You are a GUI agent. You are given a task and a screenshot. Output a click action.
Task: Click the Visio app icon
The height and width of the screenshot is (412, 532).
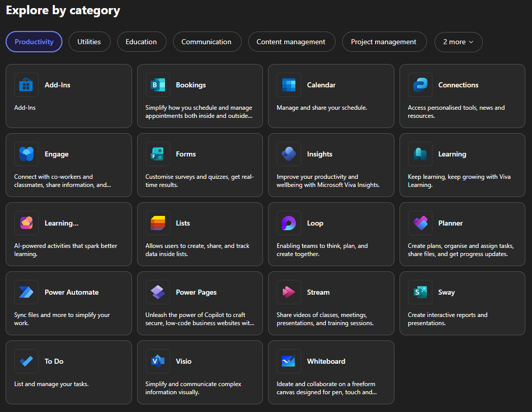coord(157,361)
